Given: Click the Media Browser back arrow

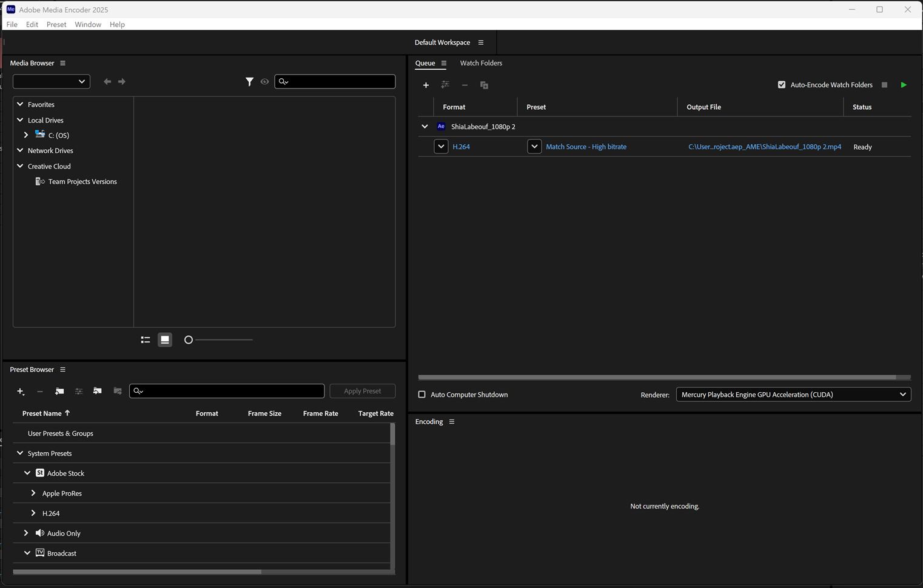Looking at the screenshot, I should click(x=107, y=81).
